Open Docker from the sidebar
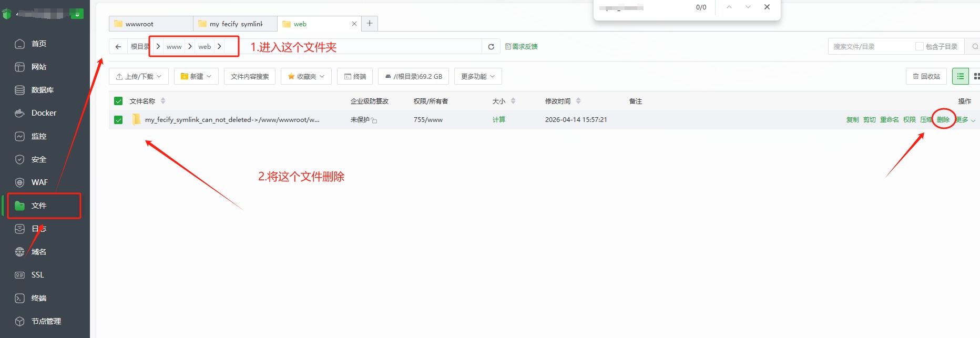 pyautogui.click(x=44, y=113)
